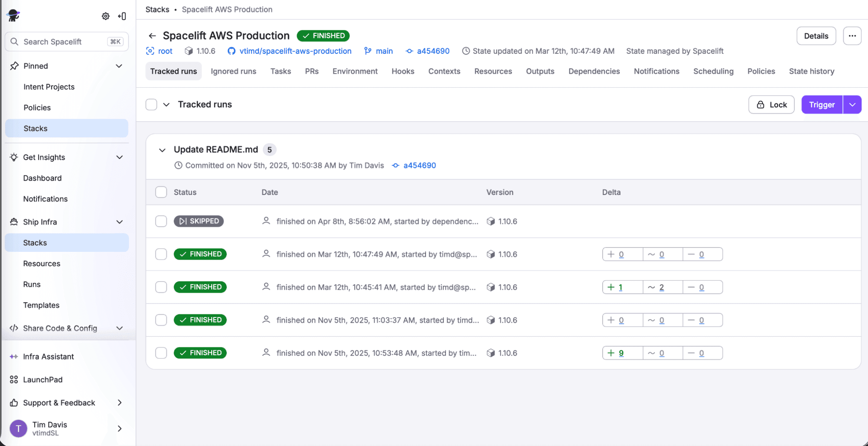Click the clock icon beside State updated
The width and height of the screenshot is (868, 446).
tap(465, 51)
